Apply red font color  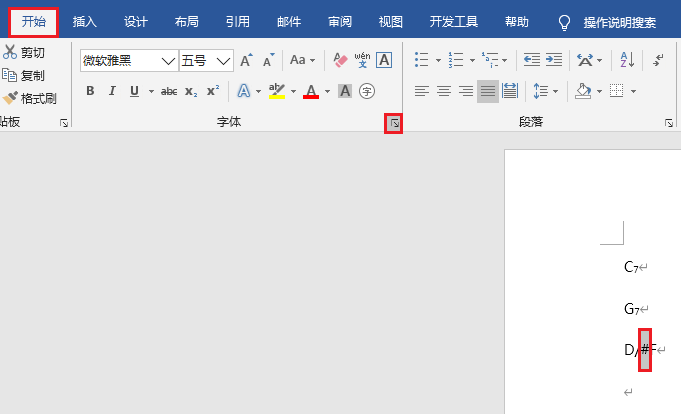pyautogui.click(x=311, y=91)
